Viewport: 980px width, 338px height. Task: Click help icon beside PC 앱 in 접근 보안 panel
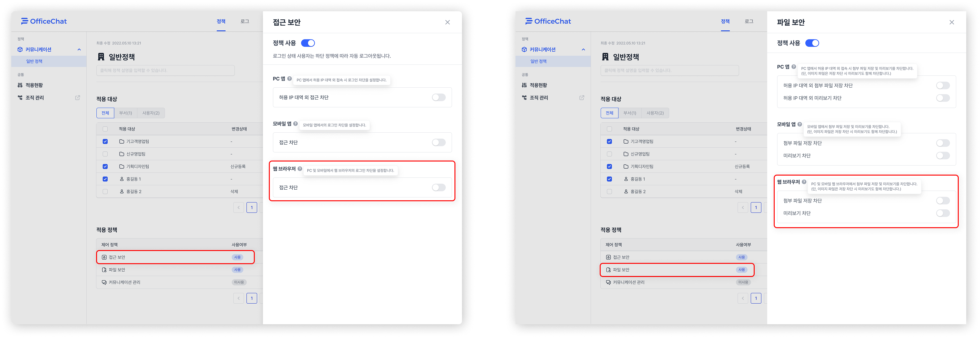coord(290,79)
